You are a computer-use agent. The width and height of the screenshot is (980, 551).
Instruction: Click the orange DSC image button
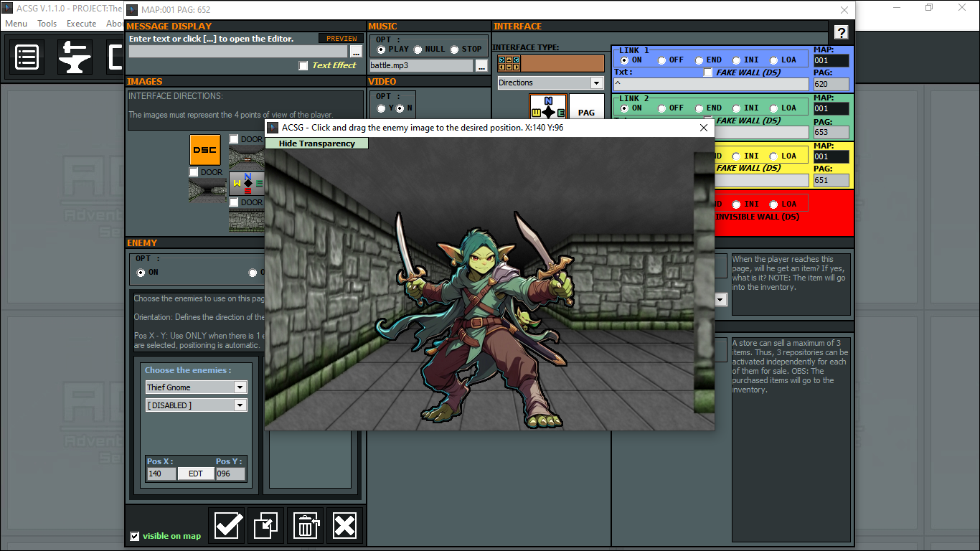click(204, 150)
